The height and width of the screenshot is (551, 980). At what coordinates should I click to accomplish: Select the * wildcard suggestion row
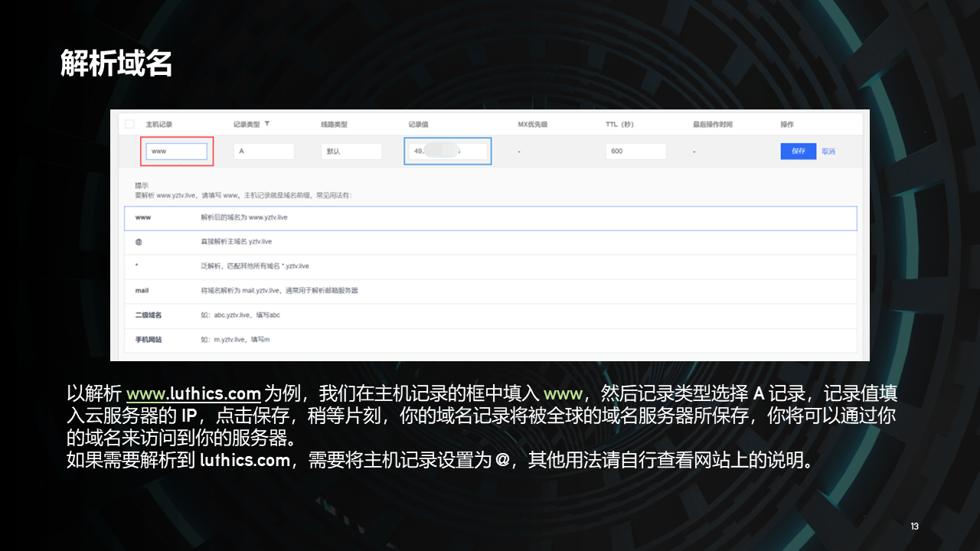point(490,266)
